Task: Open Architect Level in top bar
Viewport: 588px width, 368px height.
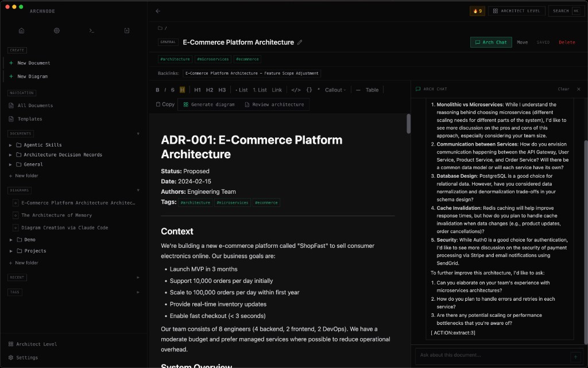Action: (x=516, y=11)
